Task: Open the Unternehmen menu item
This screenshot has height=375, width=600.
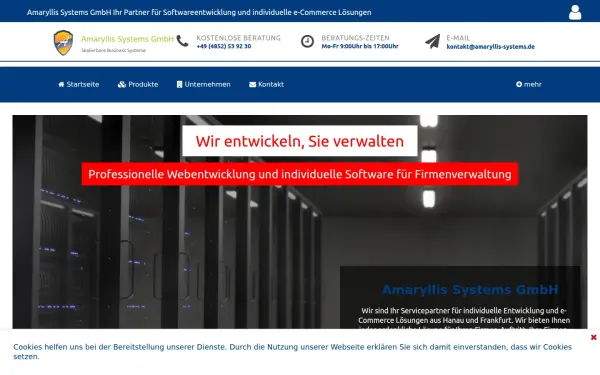Action: 204,85
